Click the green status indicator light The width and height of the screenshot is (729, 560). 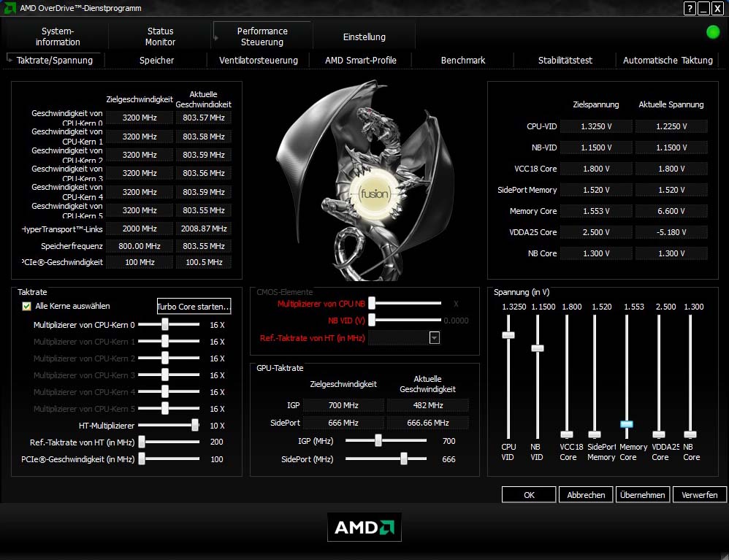(x=713, y=32)
